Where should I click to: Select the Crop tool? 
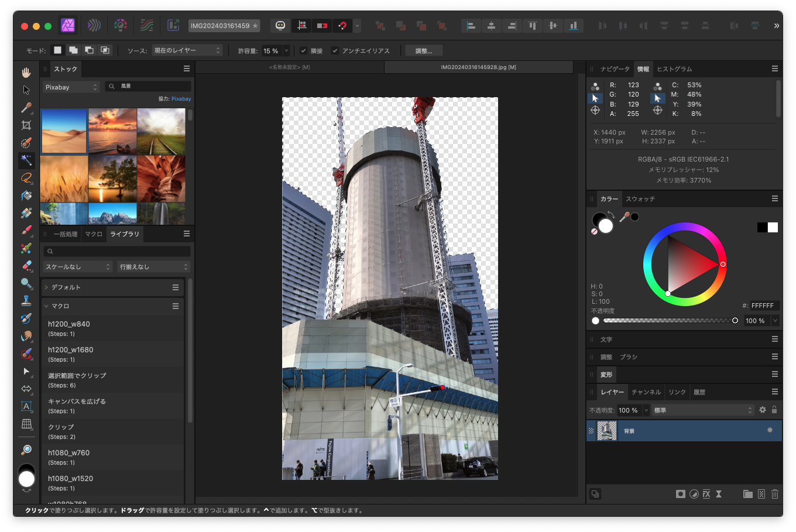pyautogui.click(x=26, y=125)
